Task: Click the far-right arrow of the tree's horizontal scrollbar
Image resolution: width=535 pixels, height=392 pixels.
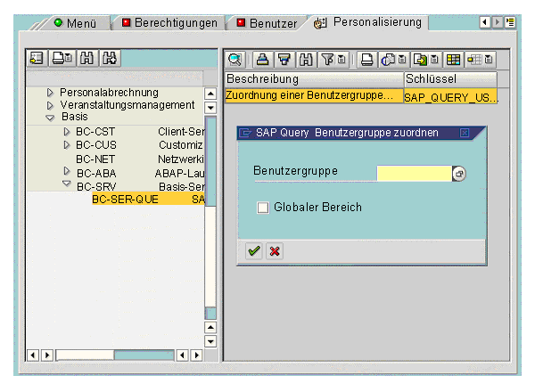Action: click(x=197, y=355)
